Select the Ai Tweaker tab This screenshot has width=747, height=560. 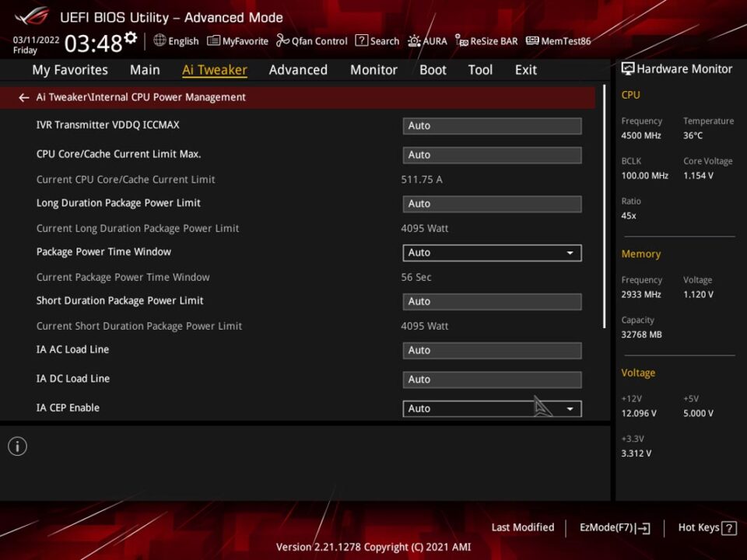(215, 70)
